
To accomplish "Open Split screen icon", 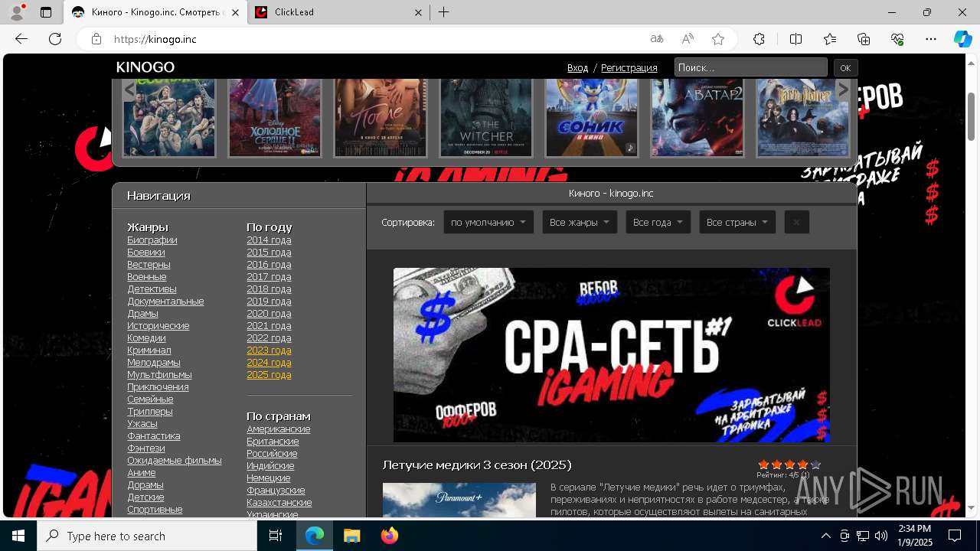I will (x=795, y=39).
